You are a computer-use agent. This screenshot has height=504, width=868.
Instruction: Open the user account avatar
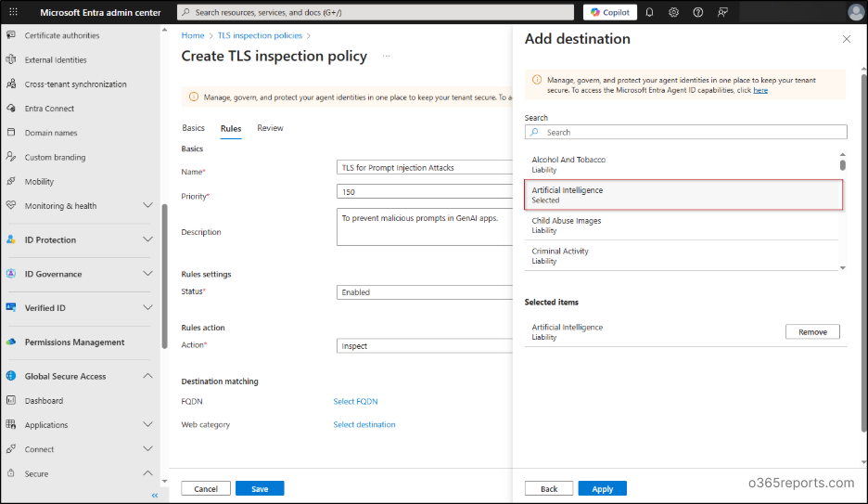coord(856,12)
